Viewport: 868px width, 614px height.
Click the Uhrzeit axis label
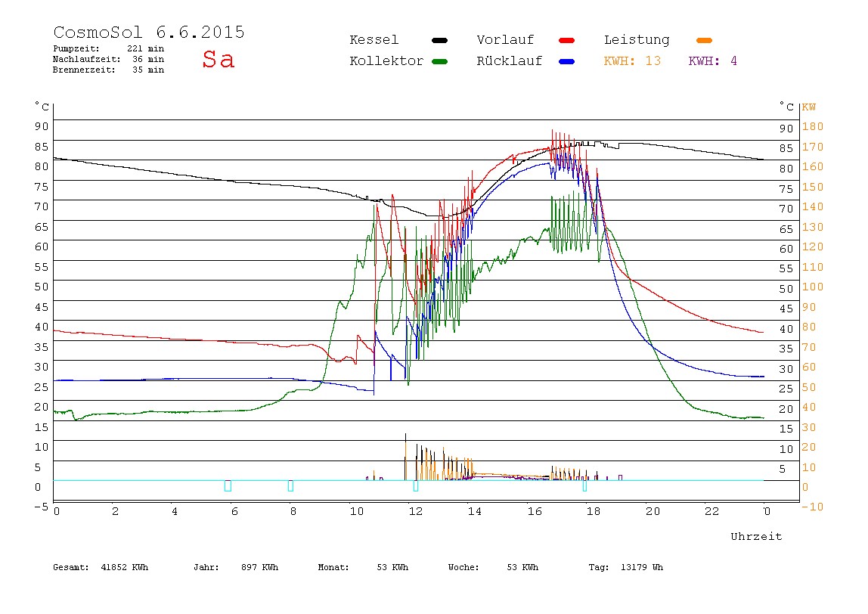tap(756, 536)
